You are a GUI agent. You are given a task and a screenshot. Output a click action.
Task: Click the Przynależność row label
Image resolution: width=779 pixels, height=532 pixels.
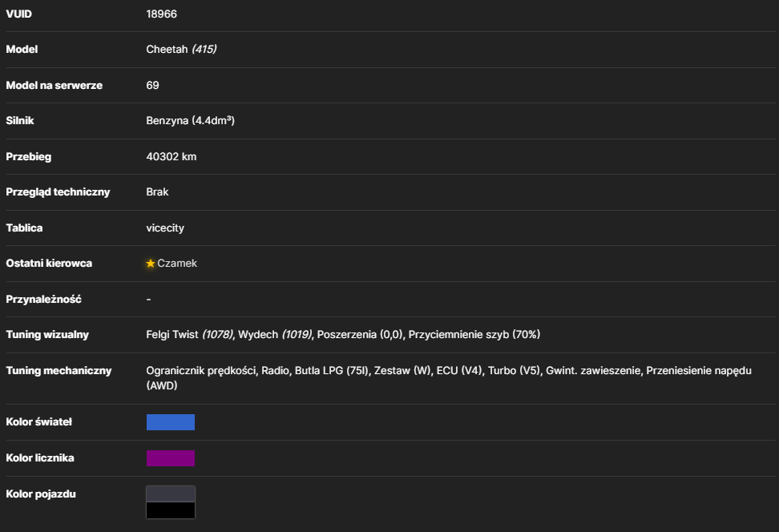pos(44,299)
